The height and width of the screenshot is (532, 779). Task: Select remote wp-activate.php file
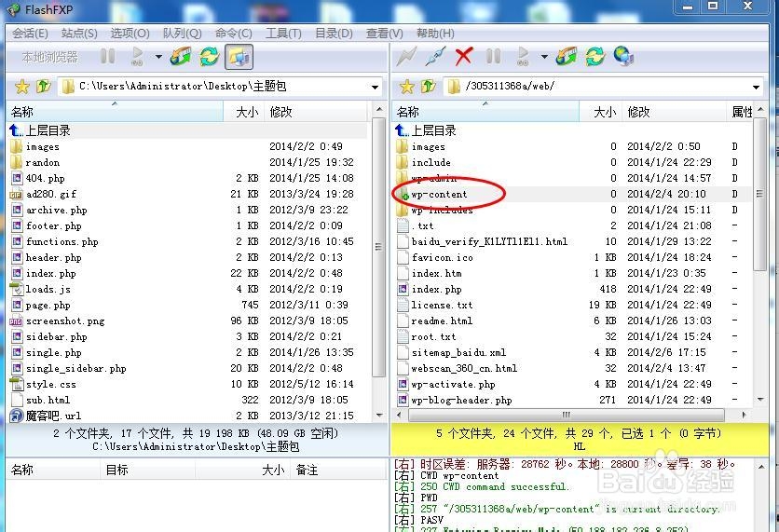[573, 384]
